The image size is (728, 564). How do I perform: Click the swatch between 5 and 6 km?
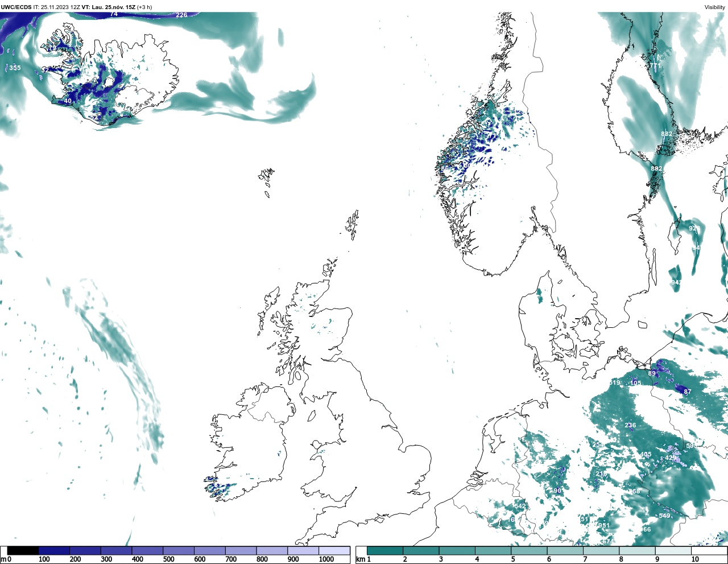(x=529, y=550)
